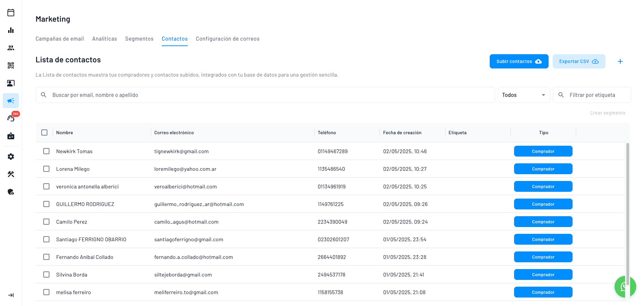This screenshot has height=306, width=644.
Task: Open the calendar section in the sidebar
Action: point(11,13)
